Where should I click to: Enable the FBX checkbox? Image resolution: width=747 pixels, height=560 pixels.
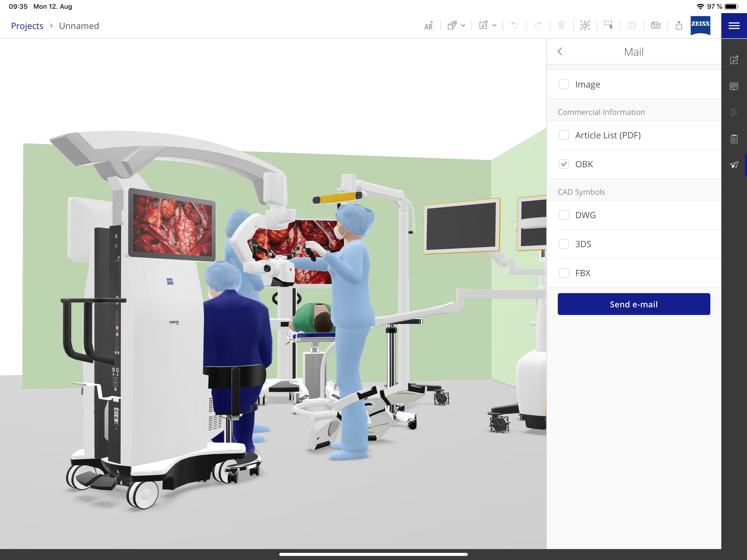(564, 273)
